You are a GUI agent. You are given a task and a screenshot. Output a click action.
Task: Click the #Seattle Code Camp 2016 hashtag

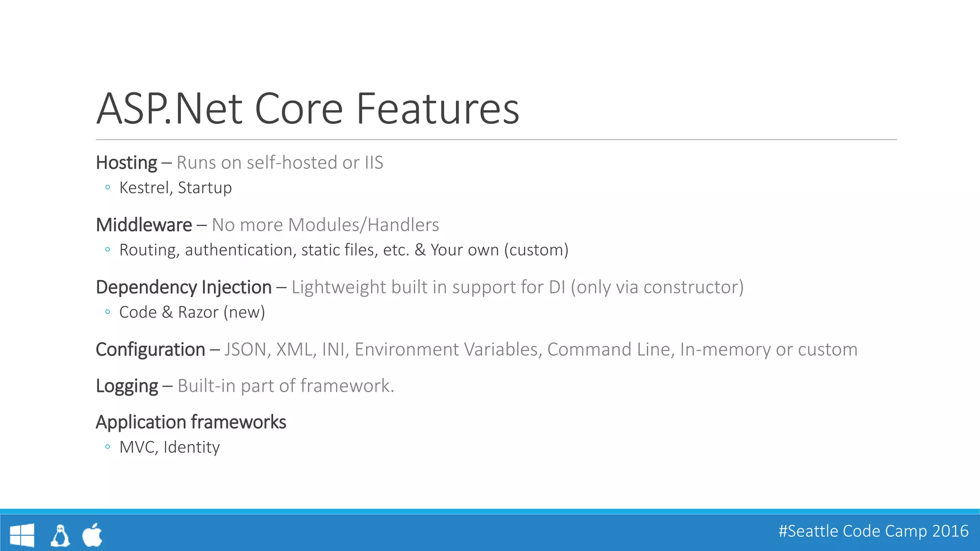coord(873,531)
